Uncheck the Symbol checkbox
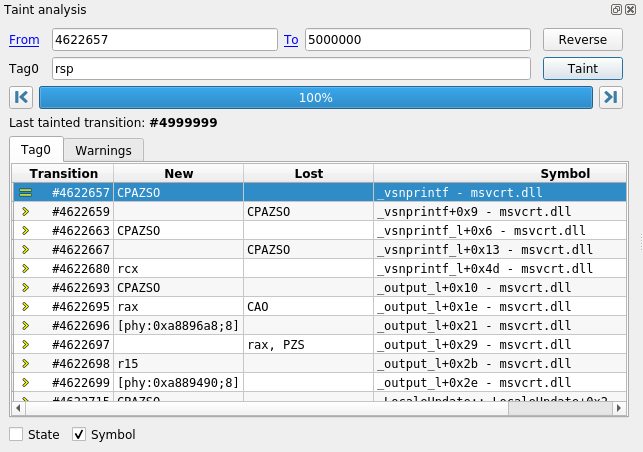The height and width of the screenshot is (452, 643). tap(79, 435)
